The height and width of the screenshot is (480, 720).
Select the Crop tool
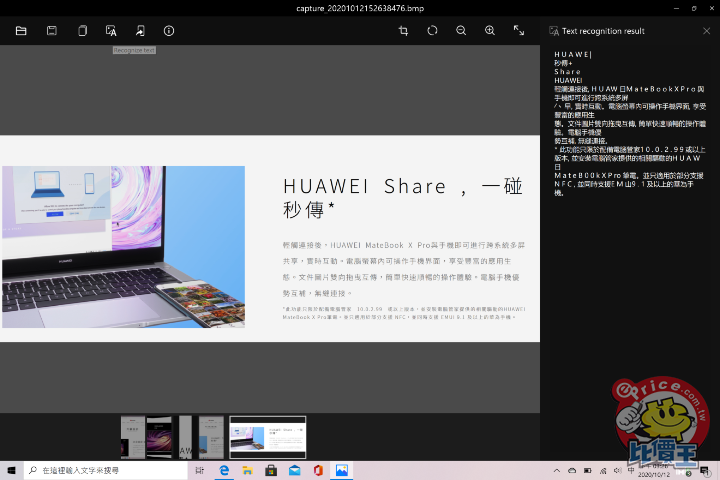click(x=403, y=31)
